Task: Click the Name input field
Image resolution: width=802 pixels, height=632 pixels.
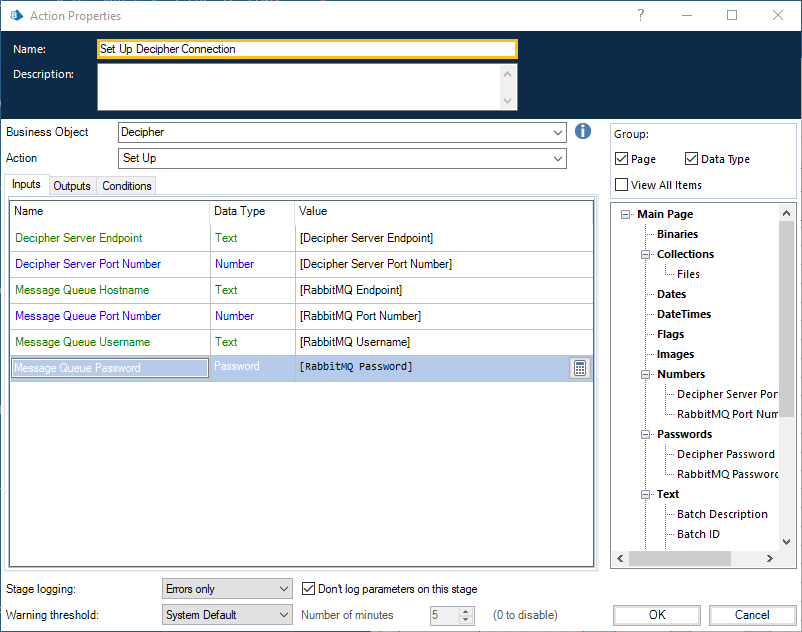Action: coord(300,48)
